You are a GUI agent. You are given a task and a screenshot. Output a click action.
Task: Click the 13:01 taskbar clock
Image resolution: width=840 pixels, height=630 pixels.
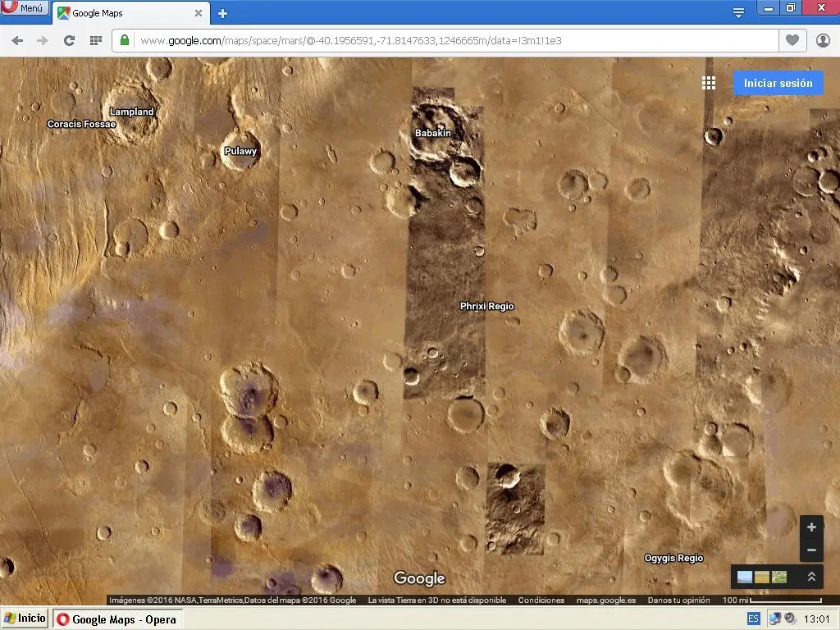[816, 619]
